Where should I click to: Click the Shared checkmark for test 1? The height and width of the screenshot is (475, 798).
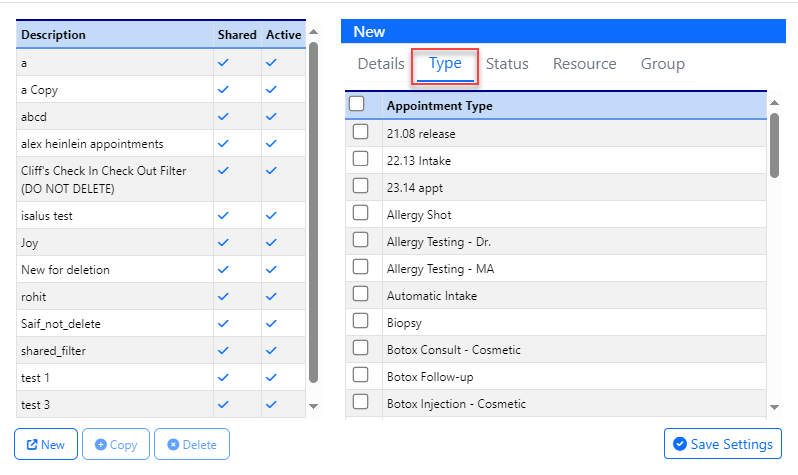(x=224, y=377)
